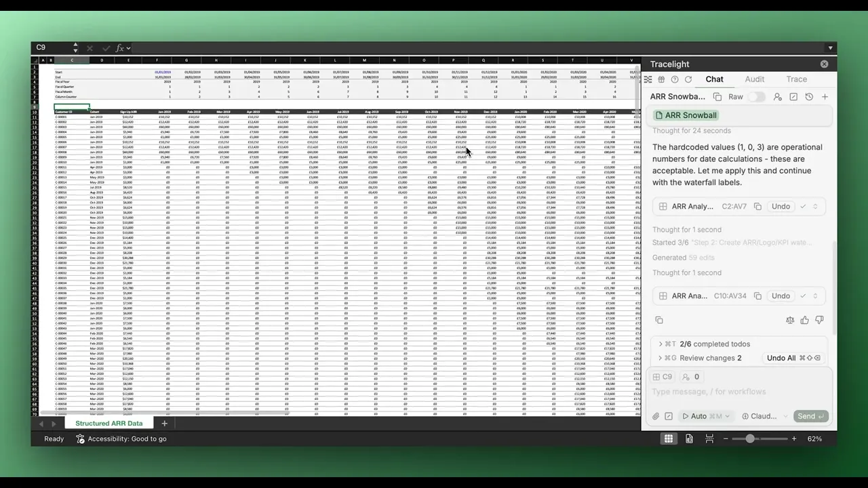
Task: Click the ARR Snowball file chip
Action: click(686, 115)
